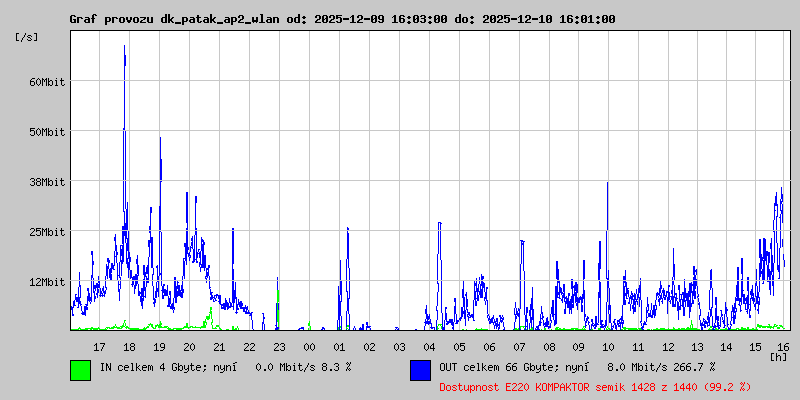Click the green IN spike at hour 23
Viewport: 800px width, 400px height.
coord(278,309)
